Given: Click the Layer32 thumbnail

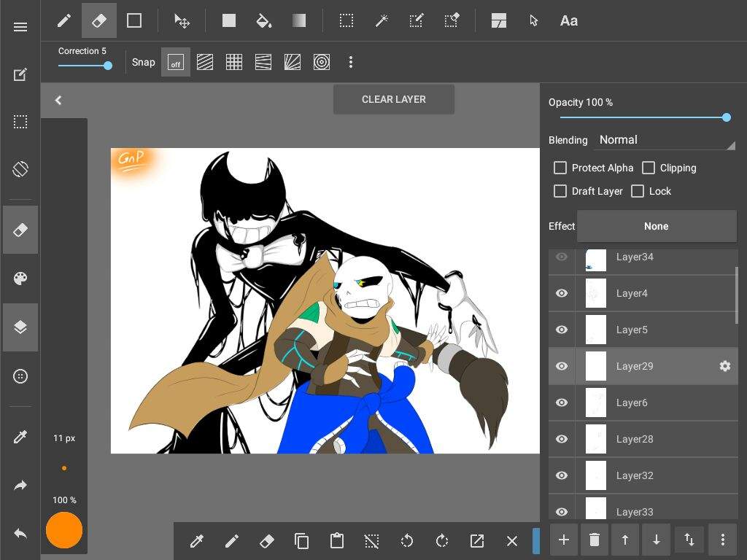Looking at the screenshot, I should pyautogui.click(x=595, y=475).
